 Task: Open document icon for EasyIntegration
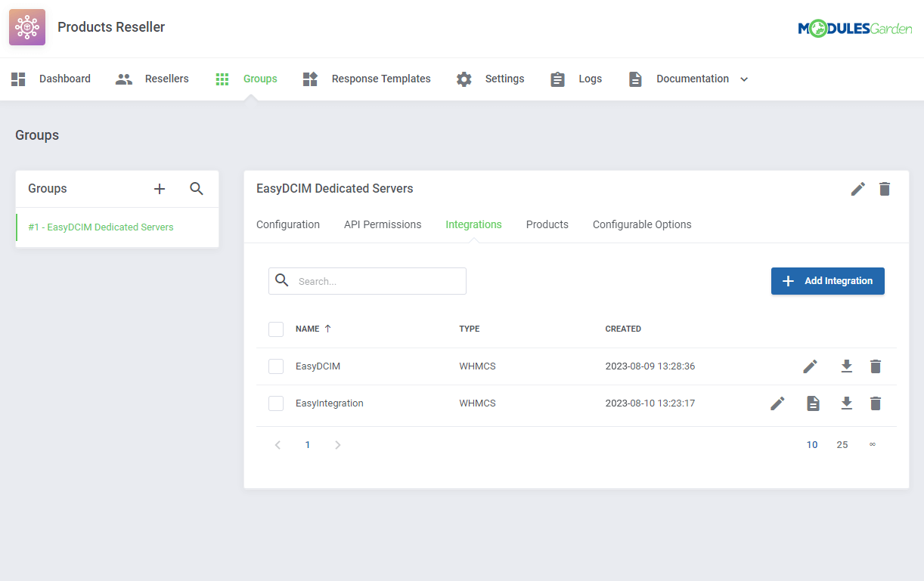813,403
